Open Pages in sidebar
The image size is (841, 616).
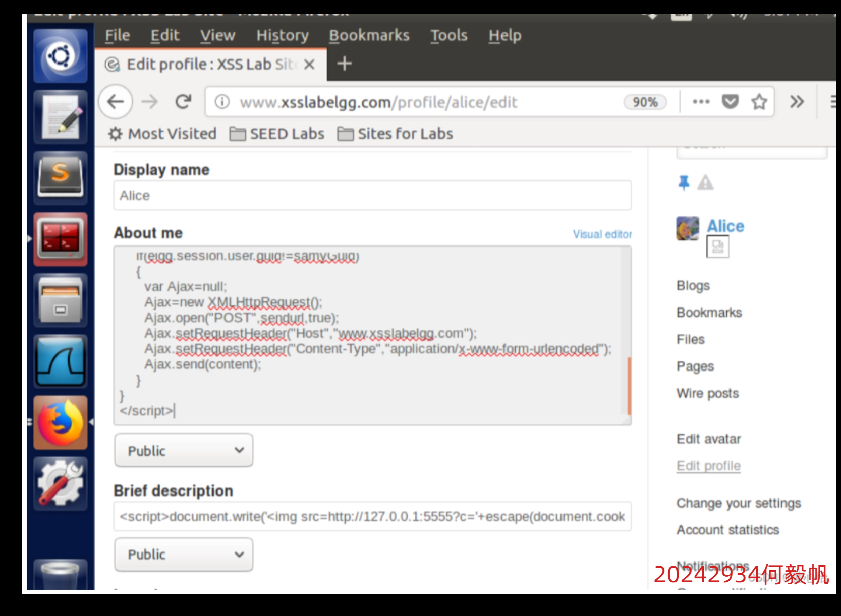tap(695, 366)
